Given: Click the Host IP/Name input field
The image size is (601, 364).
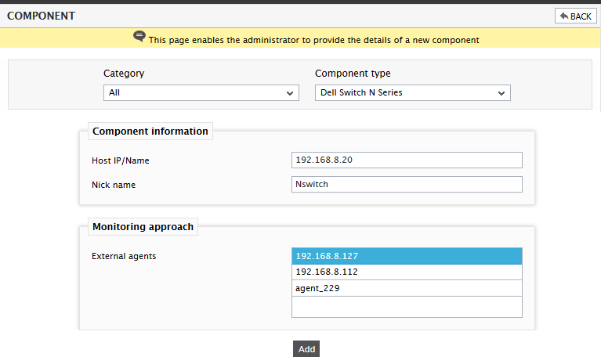Looking at the screenshot, I should tap(407, 160).
